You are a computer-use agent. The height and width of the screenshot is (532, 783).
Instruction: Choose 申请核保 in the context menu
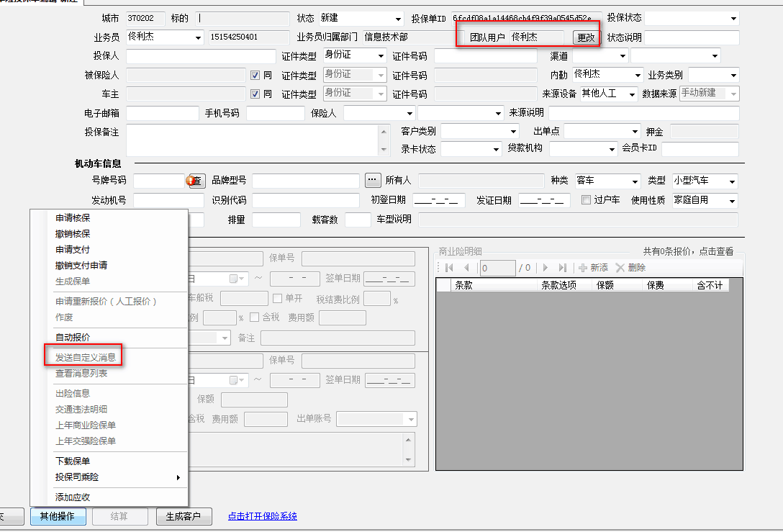(x=73, y=218)
